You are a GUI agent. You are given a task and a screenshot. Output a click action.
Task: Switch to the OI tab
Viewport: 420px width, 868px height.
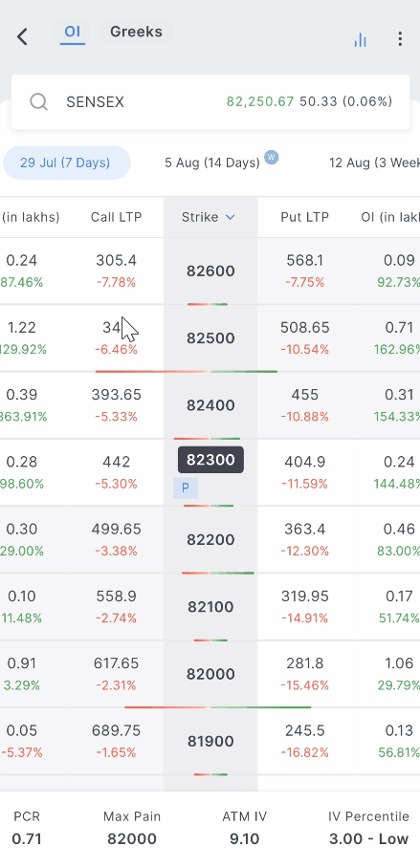pyautogui.click(x=73, y=32)
